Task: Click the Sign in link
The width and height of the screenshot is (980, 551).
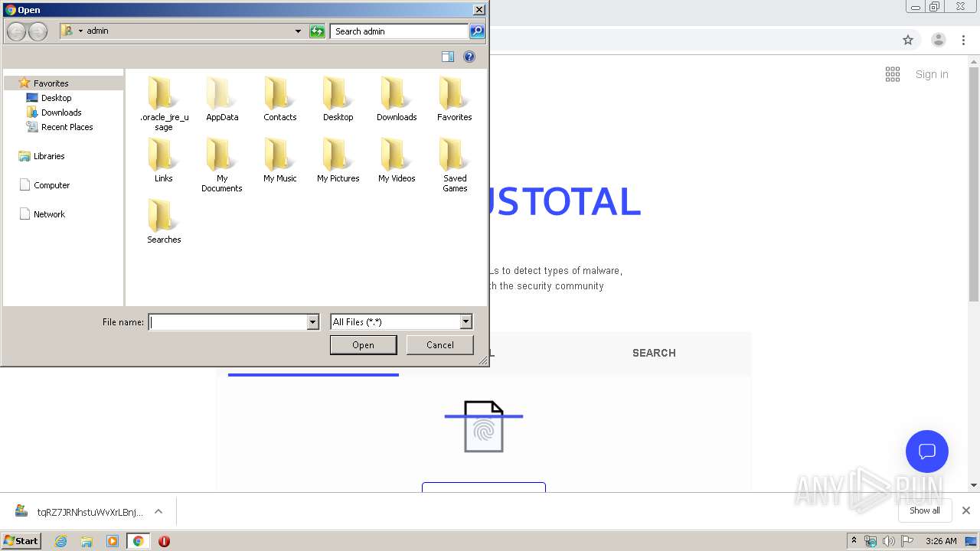Action: coord(932,74)
